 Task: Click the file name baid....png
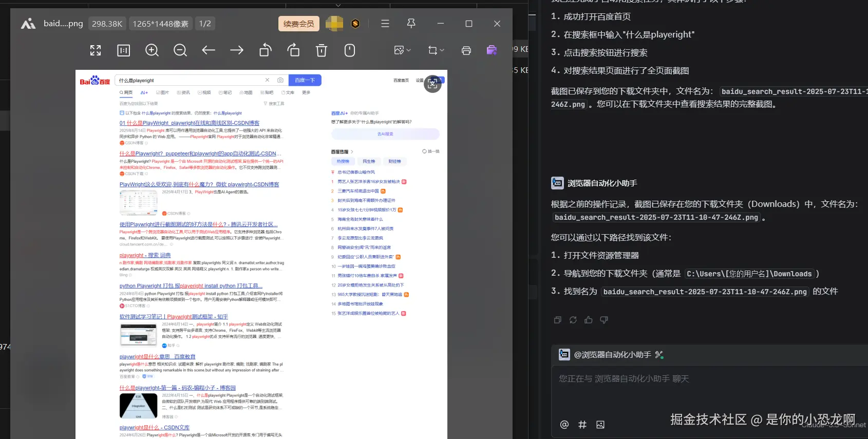tap(63, 24)
